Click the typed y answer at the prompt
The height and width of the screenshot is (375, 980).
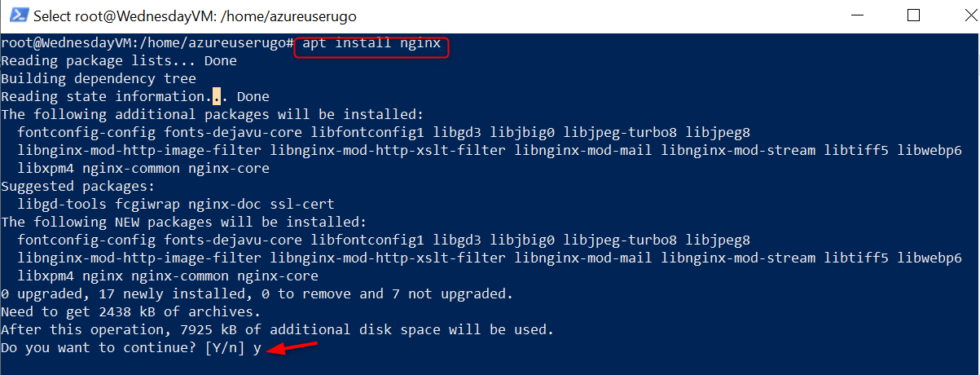pyautogui.click(x=257, y=348)
